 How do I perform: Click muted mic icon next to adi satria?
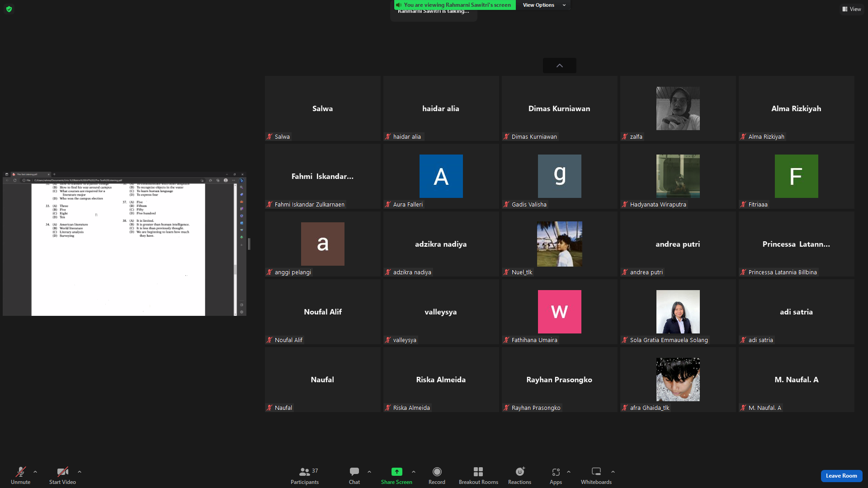[743, 340]
